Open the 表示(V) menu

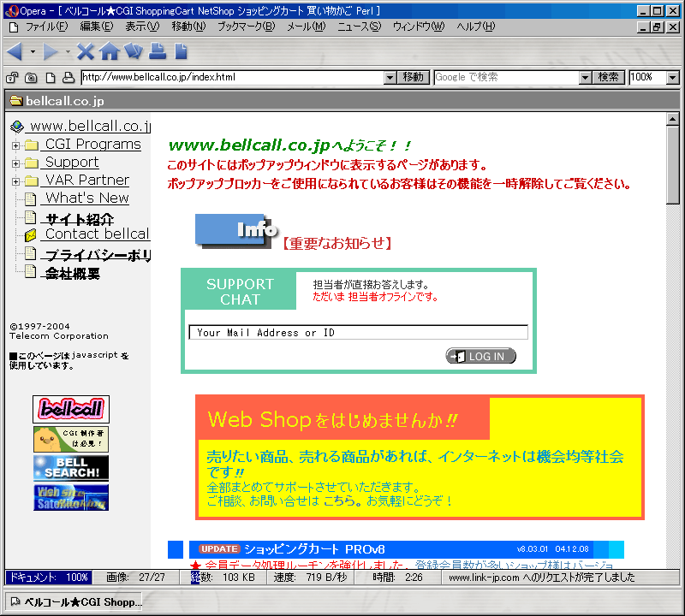pos(142,27)
